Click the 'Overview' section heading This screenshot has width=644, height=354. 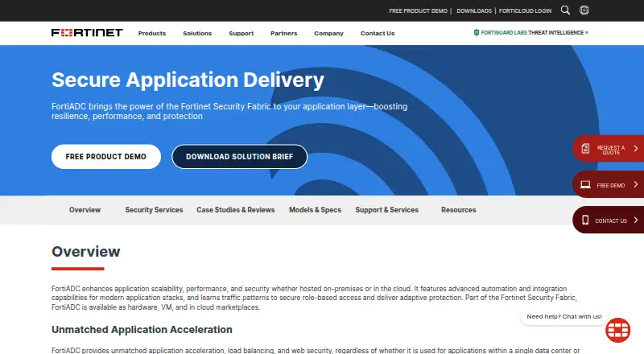[x=86, y=251]
